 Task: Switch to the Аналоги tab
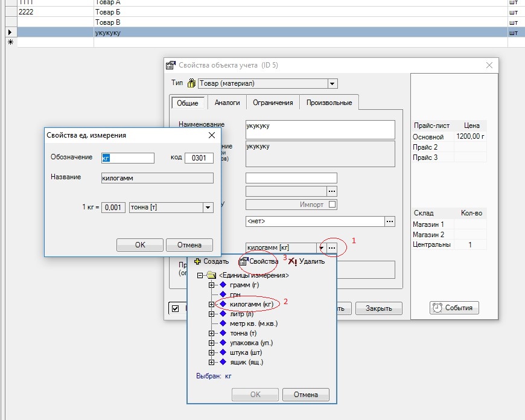click(x=227, y=103)
